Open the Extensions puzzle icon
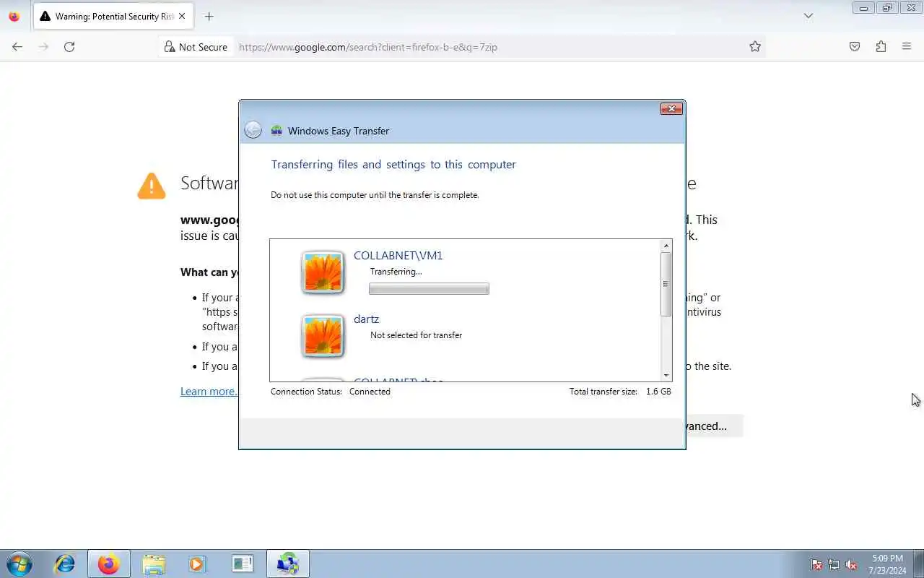This screenshot has width=924, height=578. [x=881, y=47]
